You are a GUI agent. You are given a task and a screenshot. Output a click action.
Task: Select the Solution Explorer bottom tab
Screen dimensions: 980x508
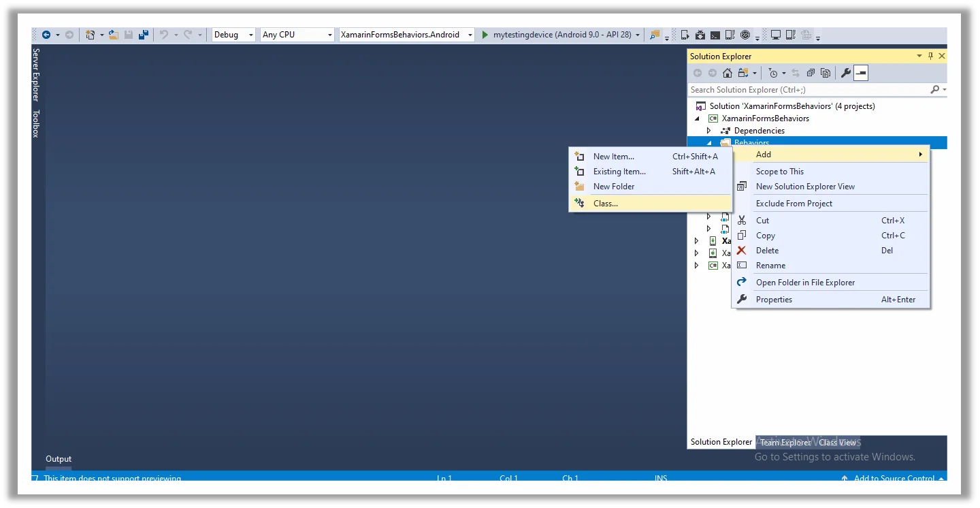721,442
